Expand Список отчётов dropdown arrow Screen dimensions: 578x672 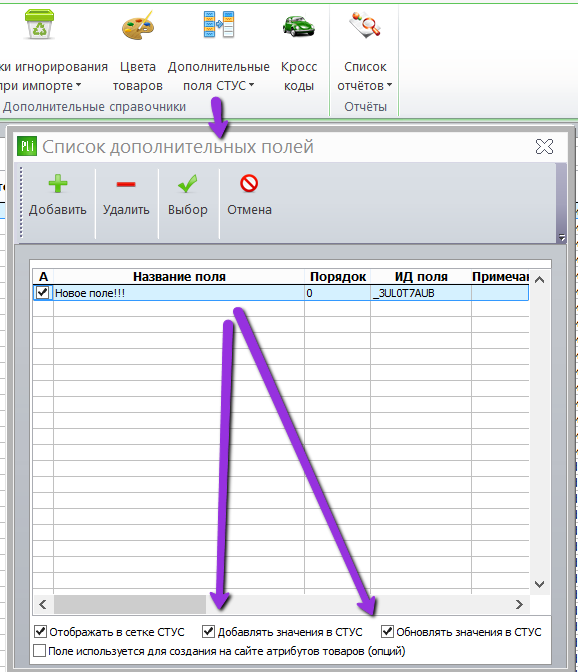pyautogui.click(x=389, y=85)
